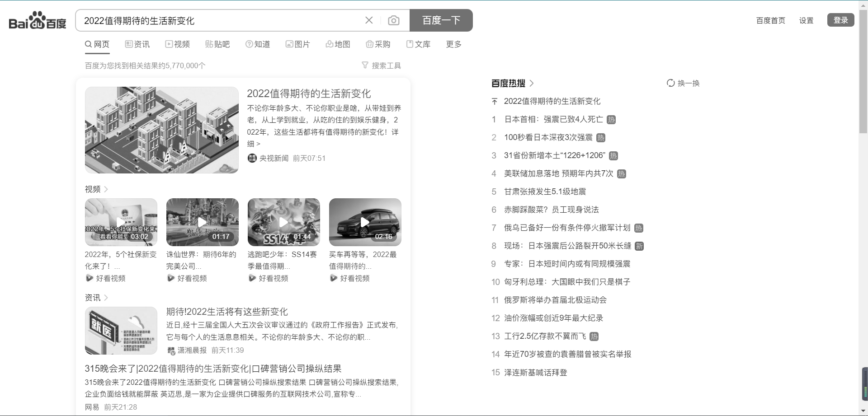Select the 网页 tab

(x=97, y=44)
